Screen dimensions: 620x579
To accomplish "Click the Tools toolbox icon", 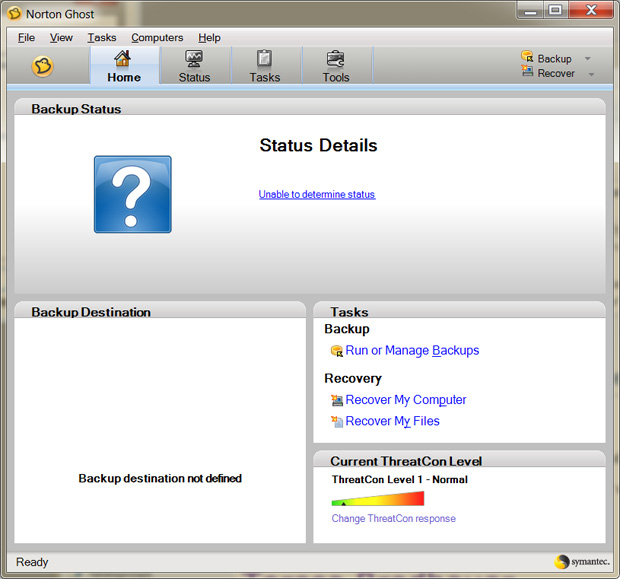I will pos(335,59).
